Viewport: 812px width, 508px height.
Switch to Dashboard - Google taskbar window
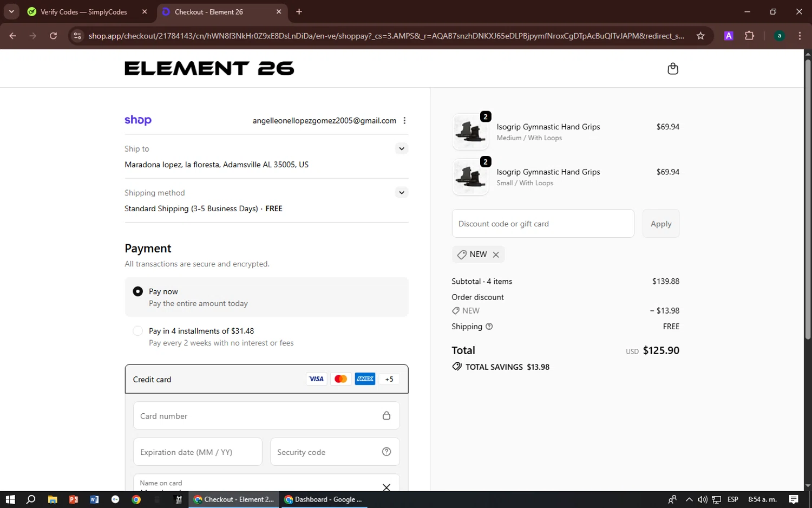324,499
